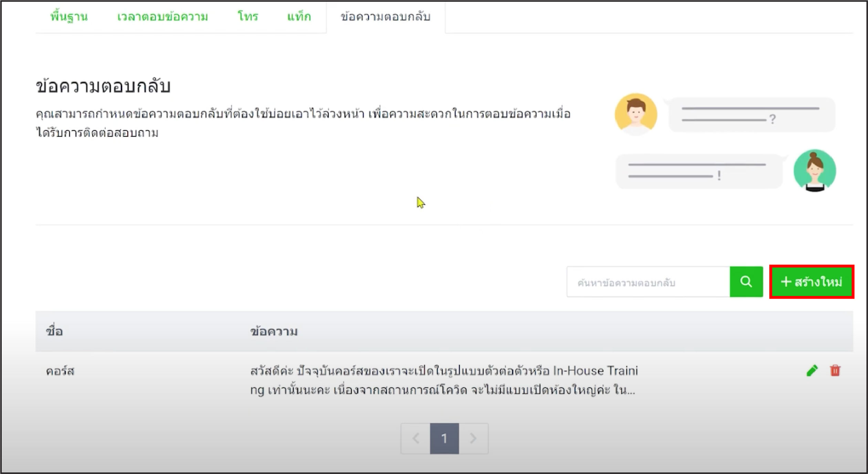868x474 pixels.
Task: Go to previous page arrow
Action: tap(415, 439)
